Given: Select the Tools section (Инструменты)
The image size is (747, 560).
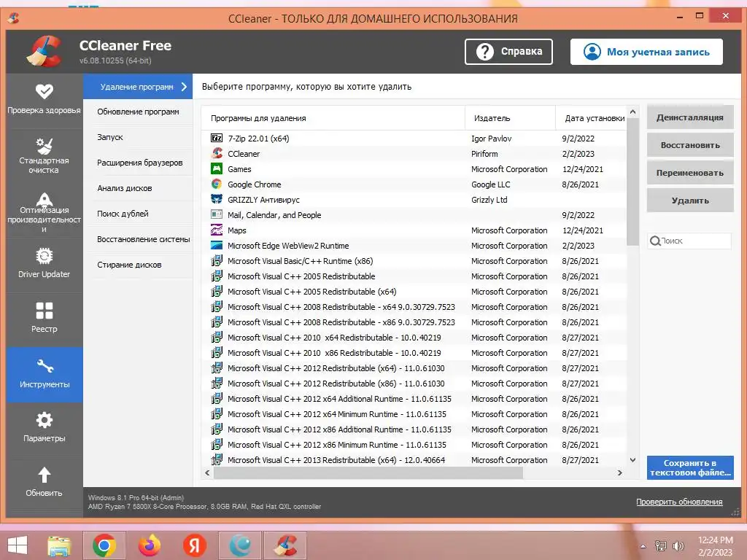Looking at the screenshot, I should 44,374.
